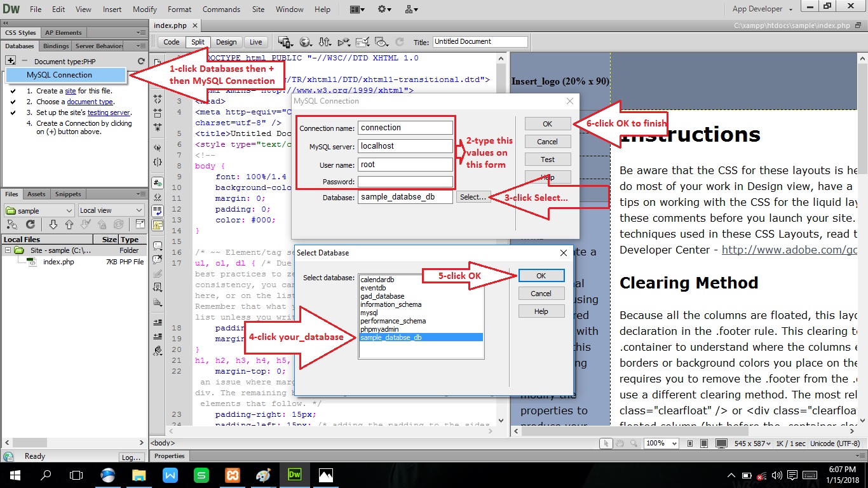Select the Zoom magnifier tool in status bar
Viewport: 868px width, 488px height.
pos(634,444)
